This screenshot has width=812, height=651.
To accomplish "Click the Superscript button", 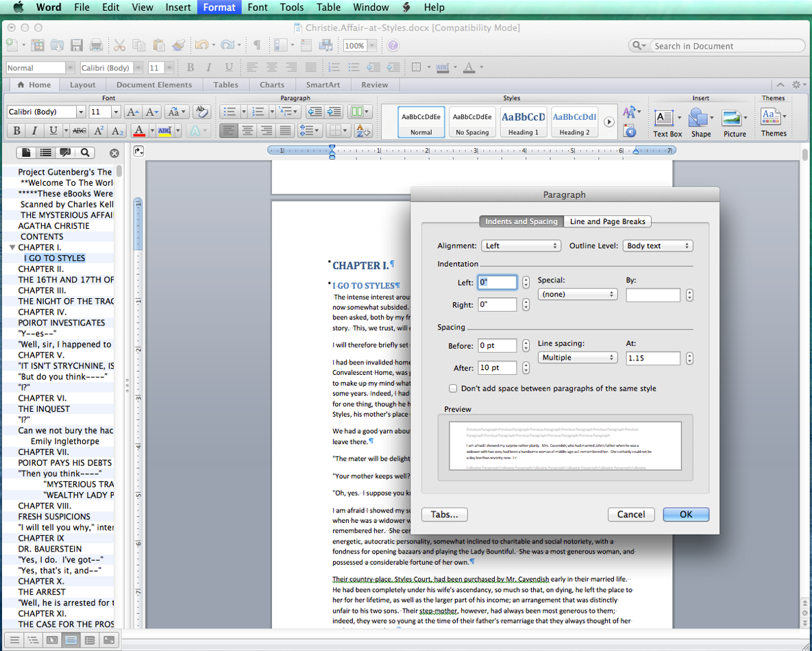I will point(99,131).
